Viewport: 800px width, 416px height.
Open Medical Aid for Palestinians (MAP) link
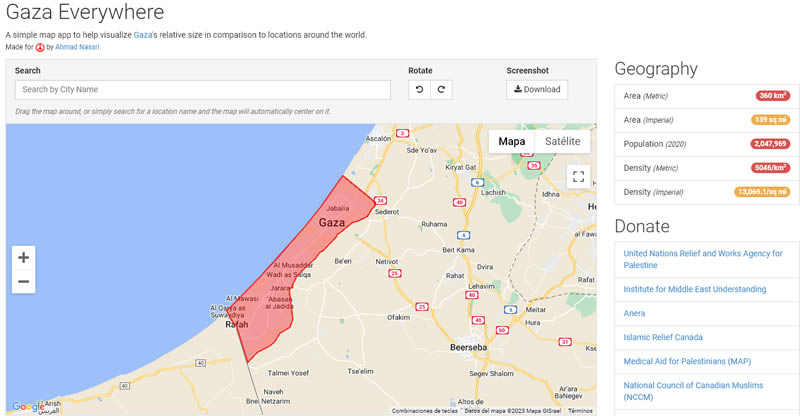tap(687, 361)
